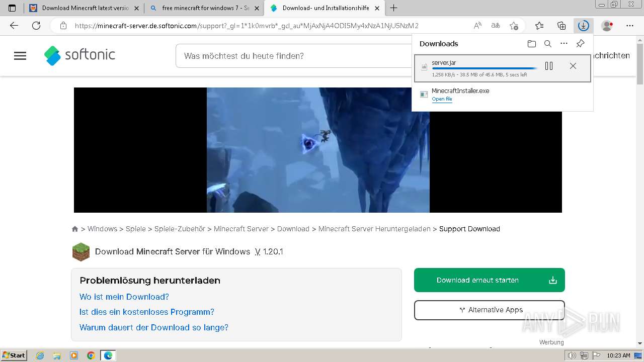The image size is (644, 362).
Task: Select the Download- und Installationshilfe tab
Action: [x=326, y=8]
